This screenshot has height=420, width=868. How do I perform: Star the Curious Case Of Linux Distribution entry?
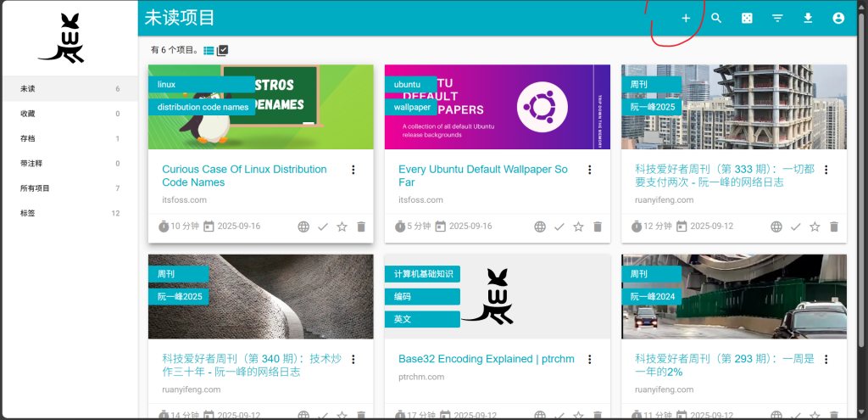342,227
